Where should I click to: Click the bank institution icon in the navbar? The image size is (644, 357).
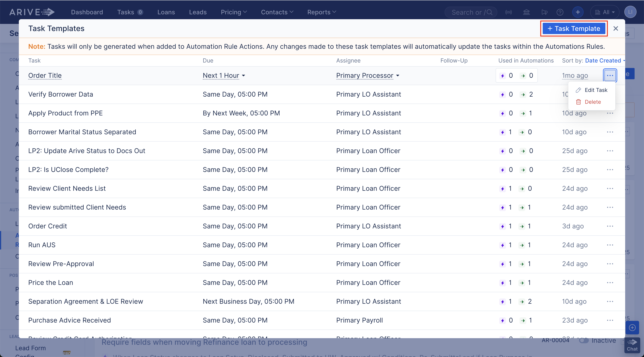point(526,12)
